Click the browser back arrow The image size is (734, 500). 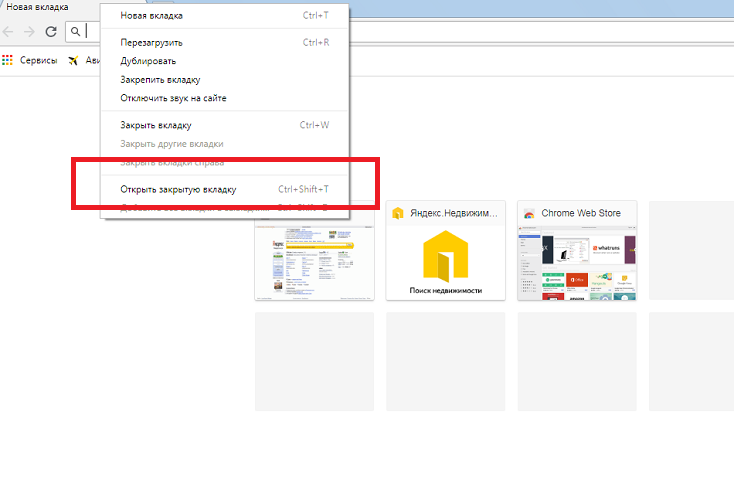coord(8,32)
